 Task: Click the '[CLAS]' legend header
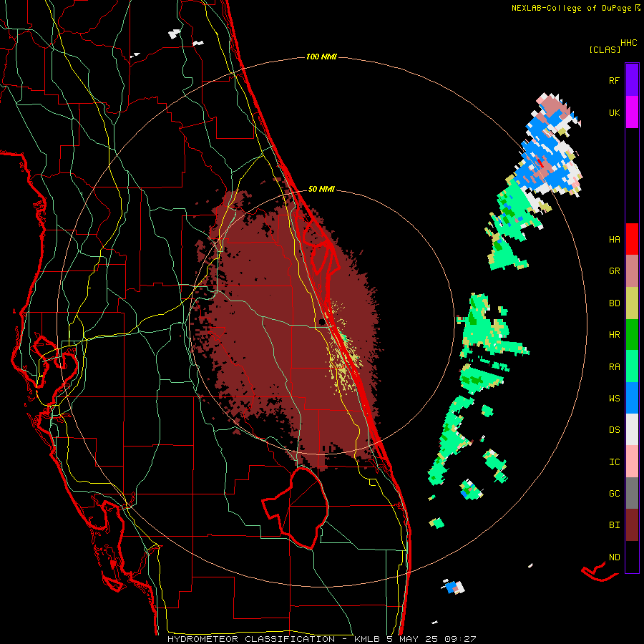(605, 50)
